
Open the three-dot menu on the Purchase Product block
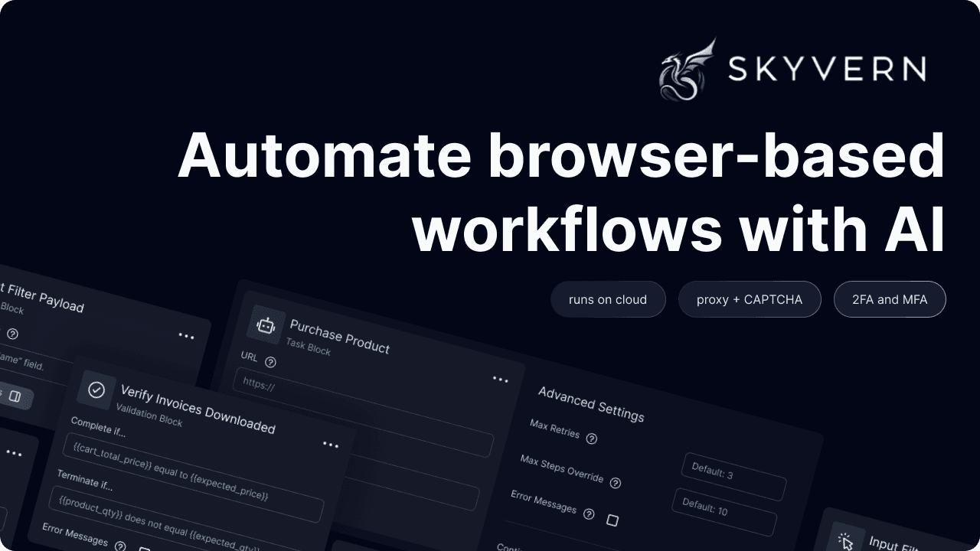tap(500, 380)
